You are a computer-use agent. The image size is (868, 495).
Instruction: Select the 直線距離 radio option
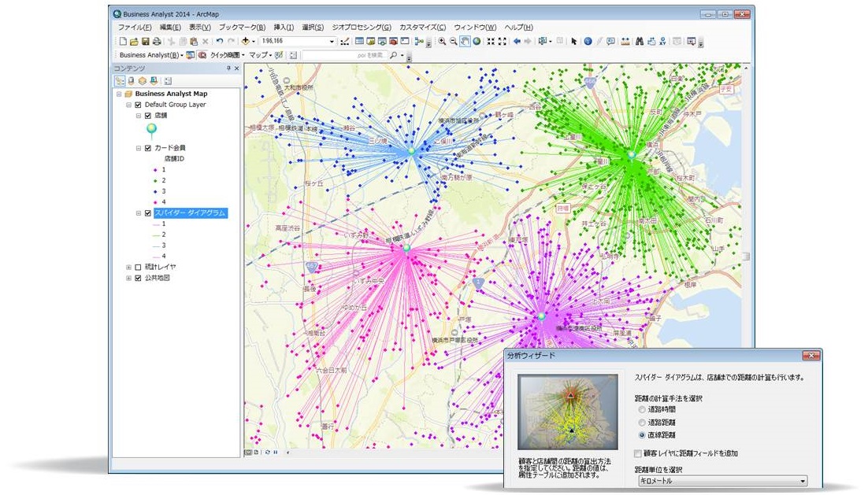(642, 435)
